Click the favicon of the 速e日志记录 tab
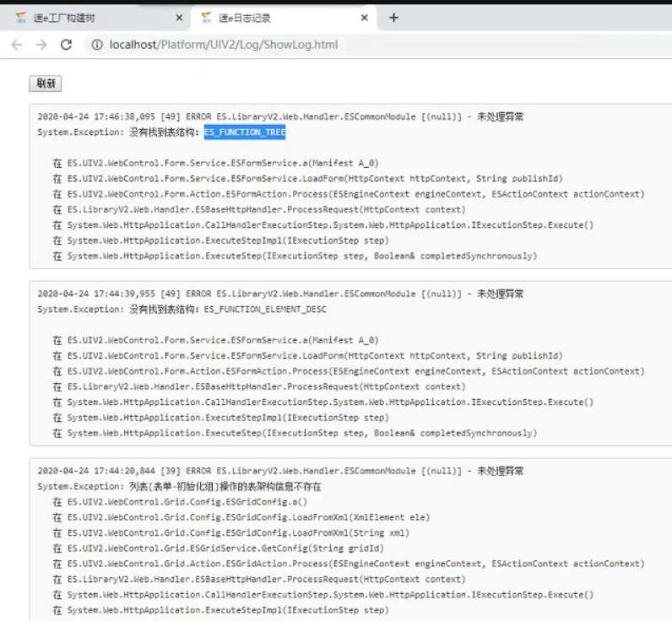Viewport: 672px width, 621px height. 206,18
